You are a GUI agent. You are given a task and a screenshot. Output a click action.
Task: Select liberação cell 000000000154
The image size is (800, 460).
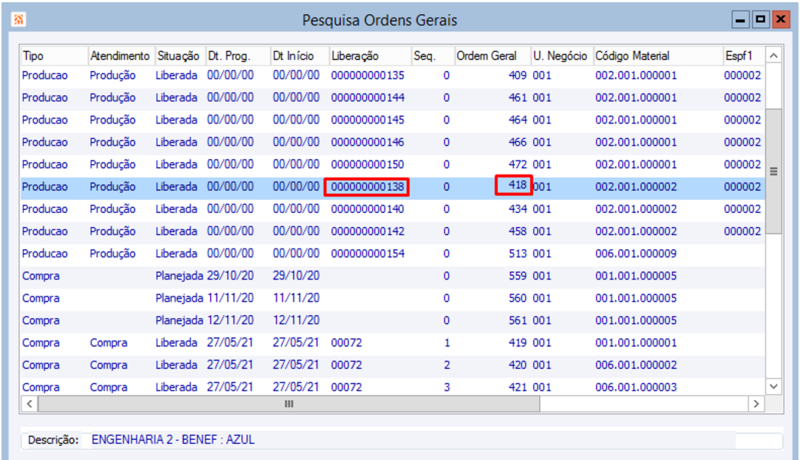(367, 253)
